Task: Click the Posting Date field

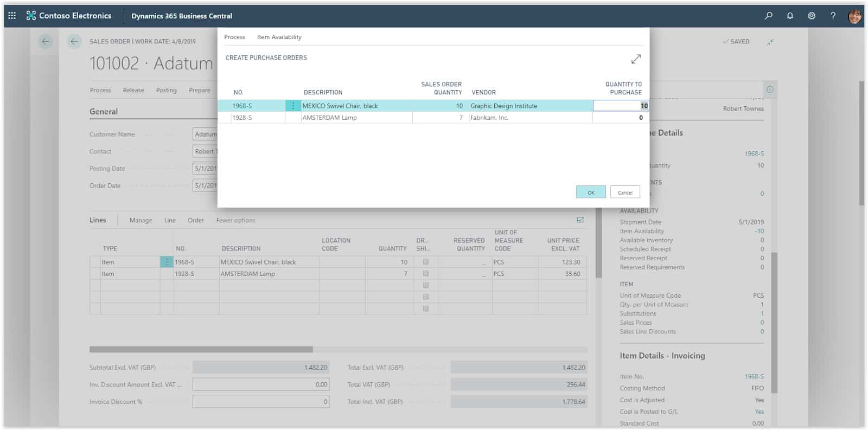Action: [x=205, y=169]
